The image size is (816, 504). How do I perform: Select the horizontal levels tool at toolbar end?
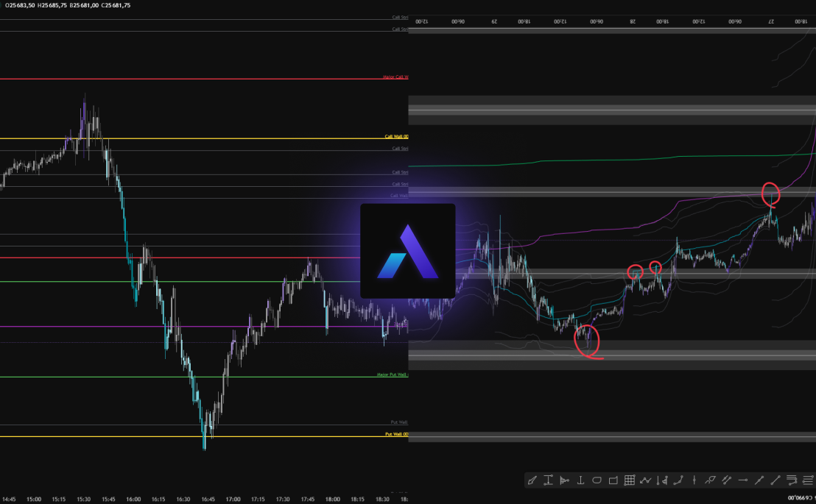click(x=808, y=480)
